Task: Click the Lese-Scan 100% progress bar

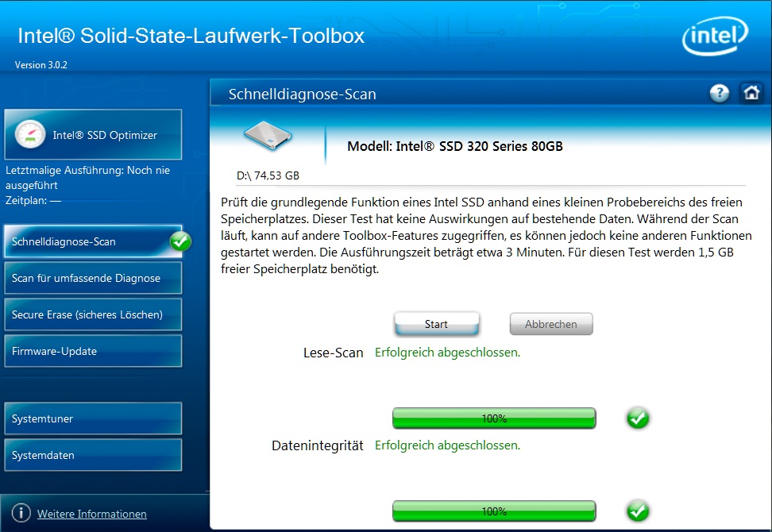Action: (x=494, y=418)
